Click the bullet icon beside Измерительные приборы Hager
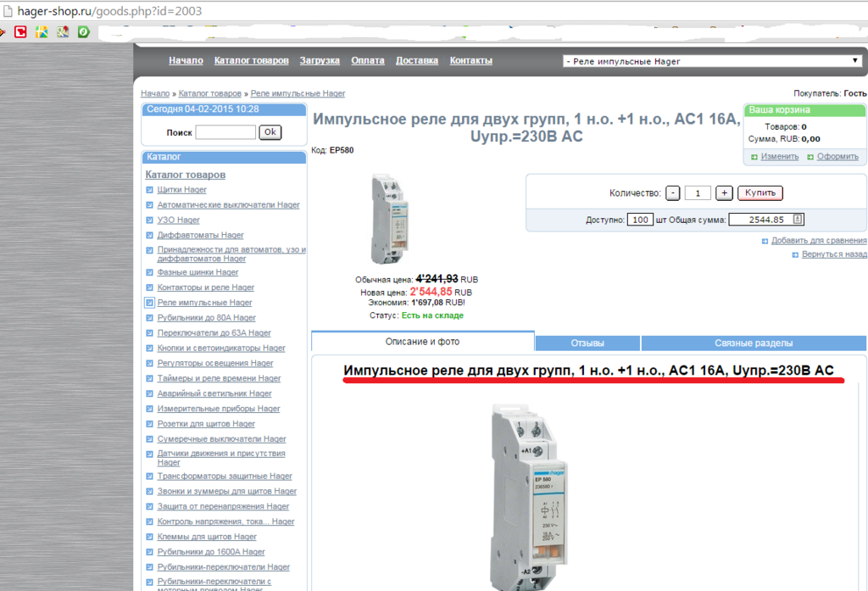Viewport: 868px width, 591px height. click(x=149, y=409)
